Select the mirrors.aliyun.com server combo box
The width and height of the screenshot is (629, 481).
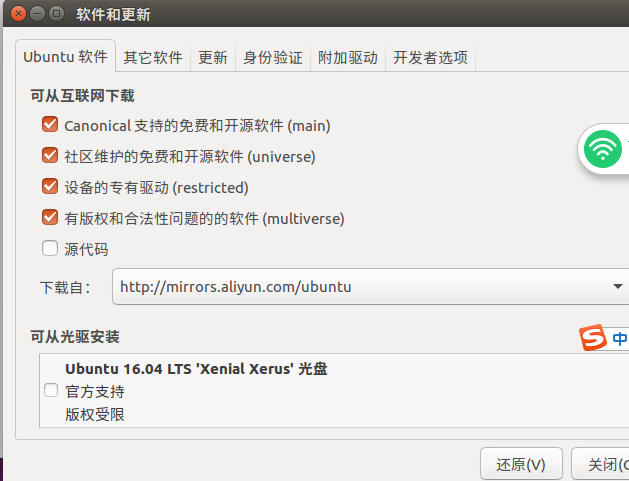pyautogui.click(x=371, y=286)
